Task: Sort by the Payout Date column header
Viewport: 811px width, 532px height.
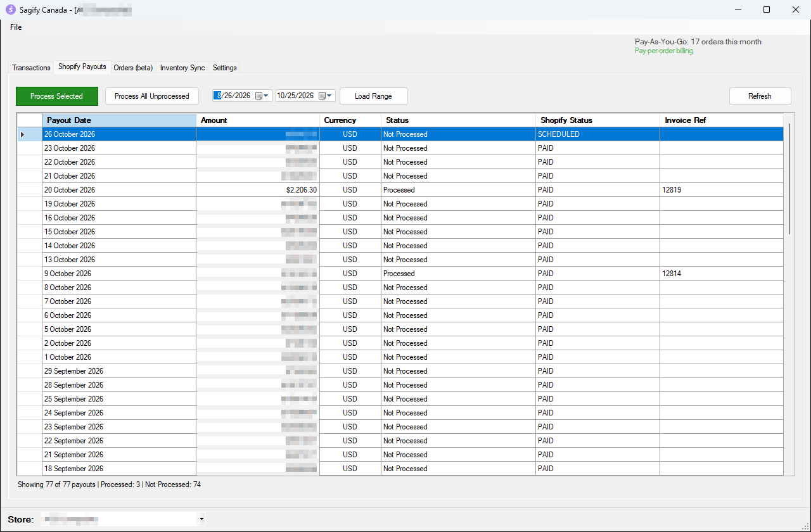Action: click(x=119, y=120)
